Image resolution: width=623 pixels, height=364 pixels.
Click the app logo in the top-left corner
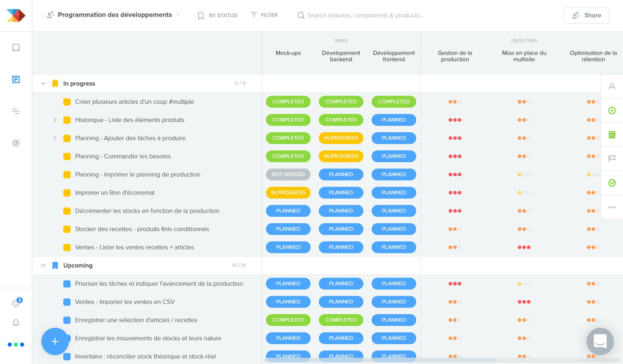[15, 15]
